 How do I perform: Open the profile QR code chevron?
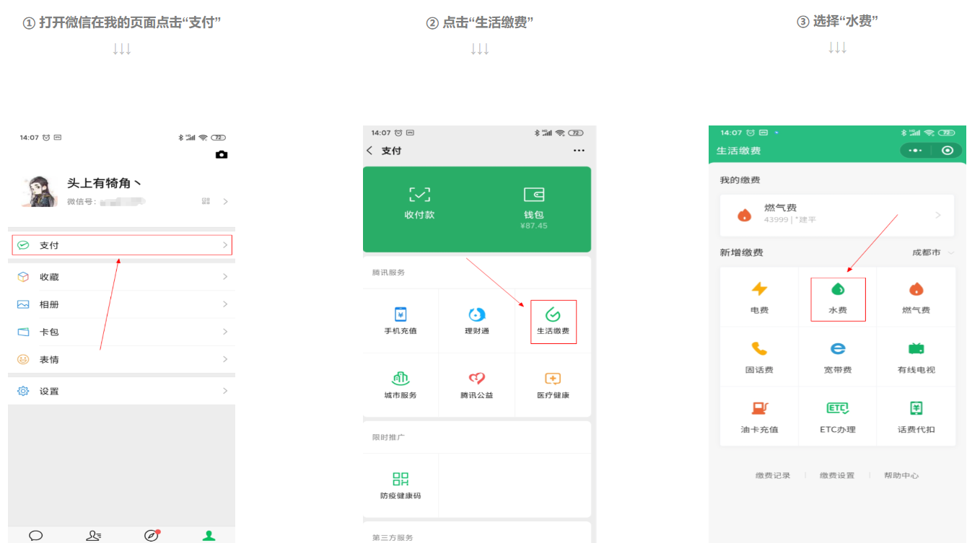225,202
